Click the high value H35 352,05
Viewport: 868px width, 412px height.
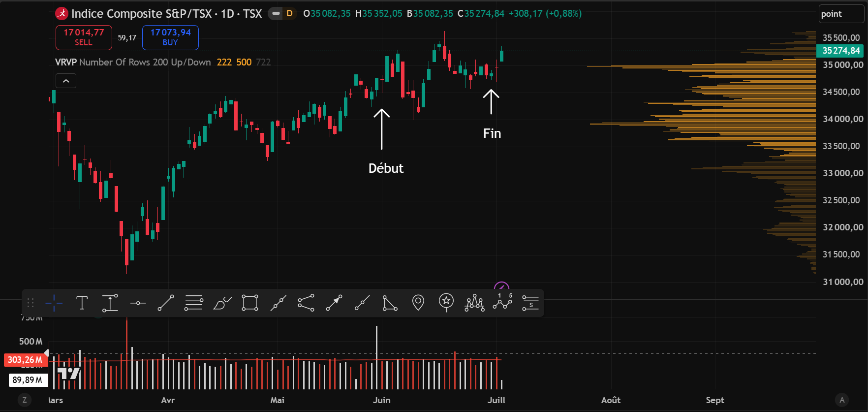click(x=379, y=14)
